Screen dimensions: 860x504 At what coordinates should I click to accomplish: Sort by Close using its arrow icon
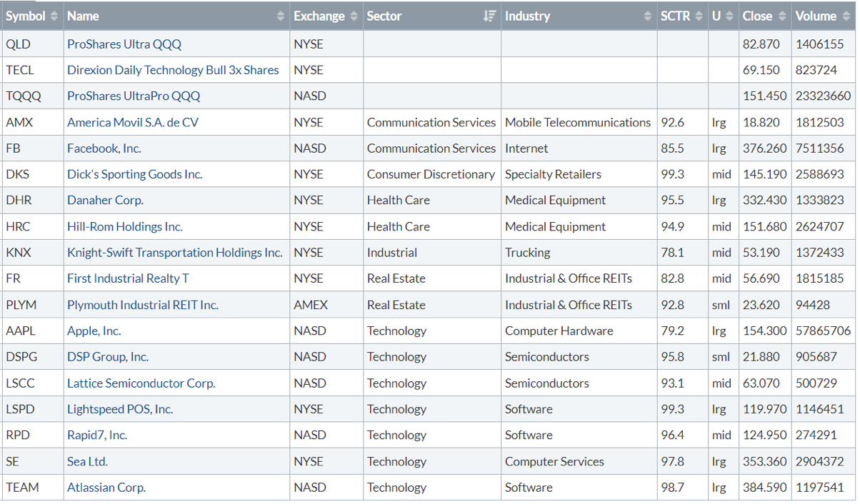click(781, 16)
